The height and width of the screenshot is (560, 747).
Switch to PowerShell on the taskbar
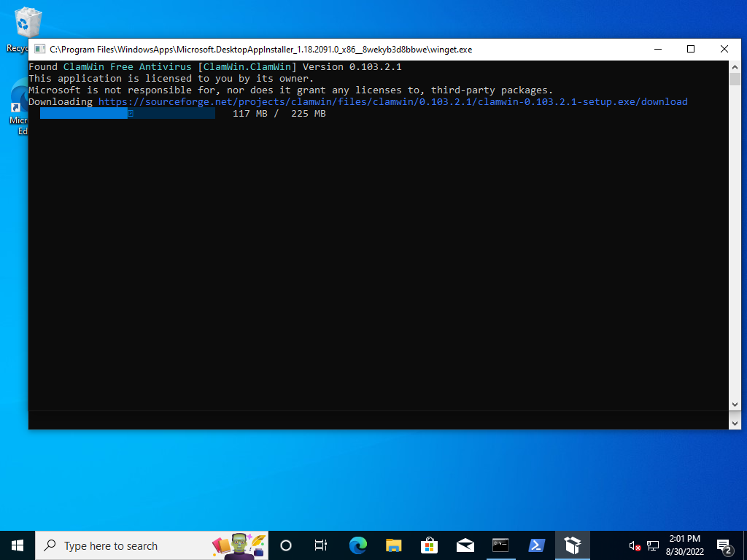pos(537,545)
